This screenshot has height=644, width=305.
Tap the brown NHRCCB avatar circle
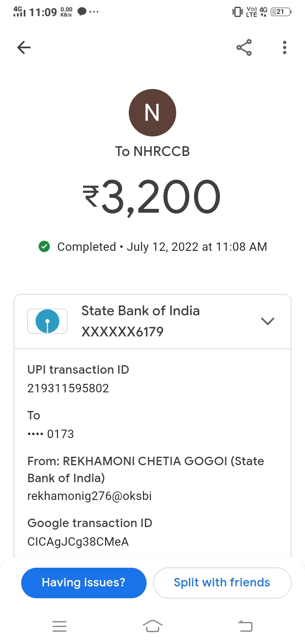tap(152, 112)
